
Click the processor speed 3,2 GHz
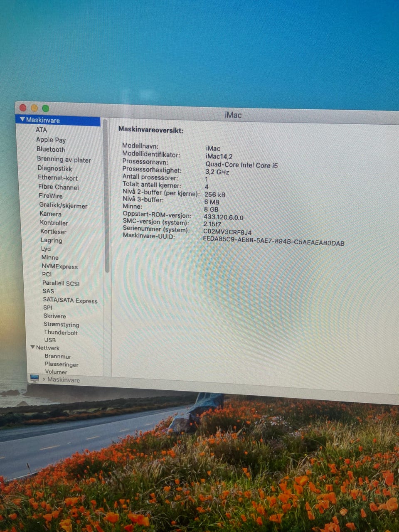click(x=217, y=172)
